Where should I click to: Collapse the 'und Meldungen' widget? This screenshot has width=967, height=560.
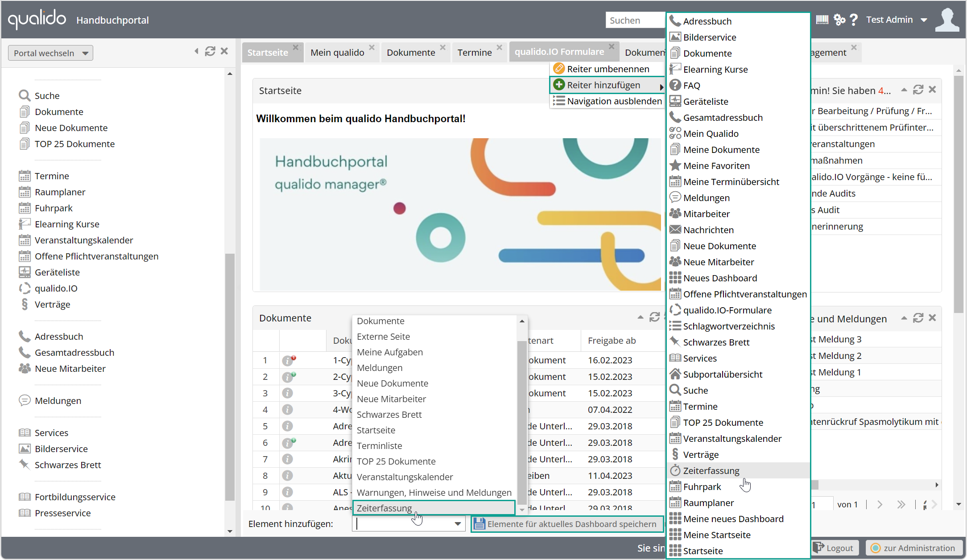point(904,318)
